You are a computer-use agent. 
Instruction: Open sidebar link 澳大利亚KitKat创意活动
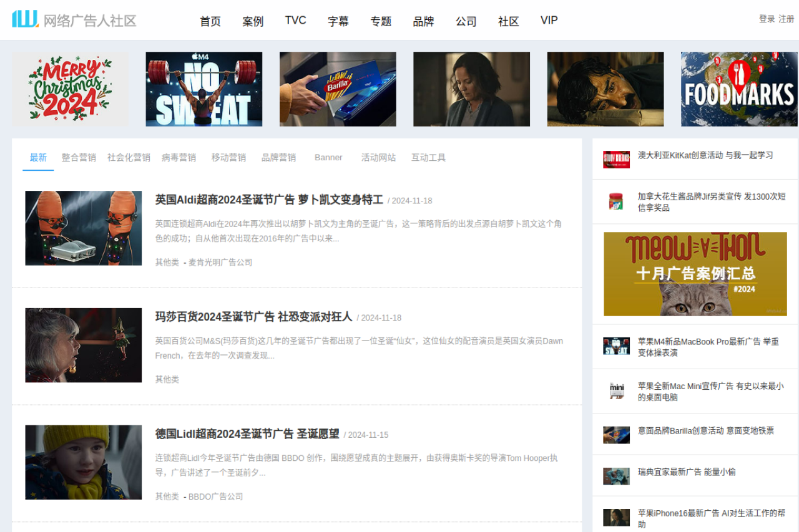pyautogui.click(x=705, y=155)
